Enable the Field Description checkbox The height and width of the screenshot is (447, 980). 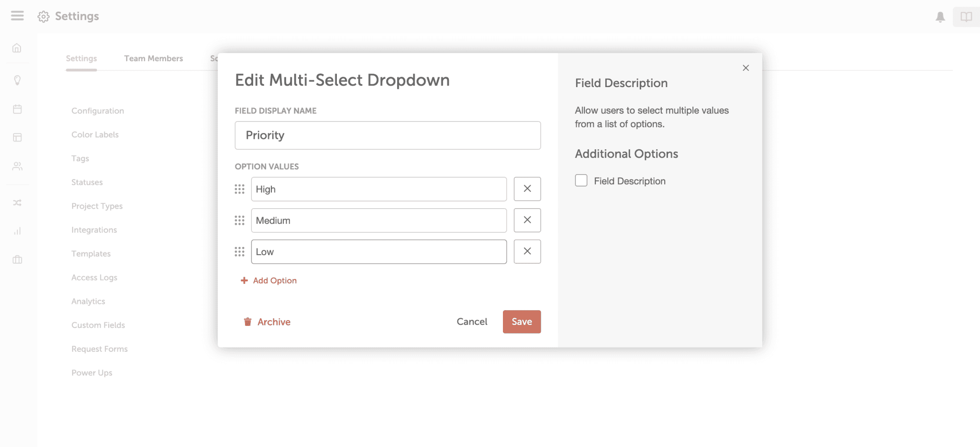coord(581,180)
